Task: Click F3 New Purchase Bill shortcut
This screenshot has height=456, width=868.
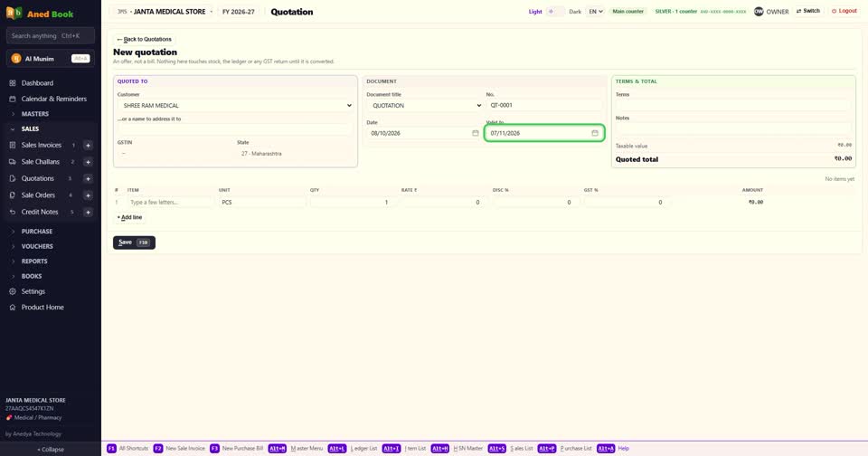Action: [237, 448]
